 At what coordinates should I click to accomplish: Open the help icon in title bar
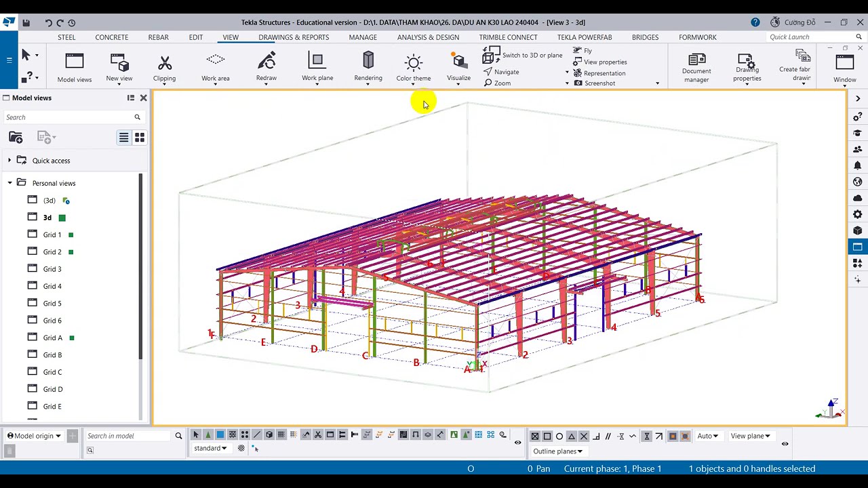[755, 22]
